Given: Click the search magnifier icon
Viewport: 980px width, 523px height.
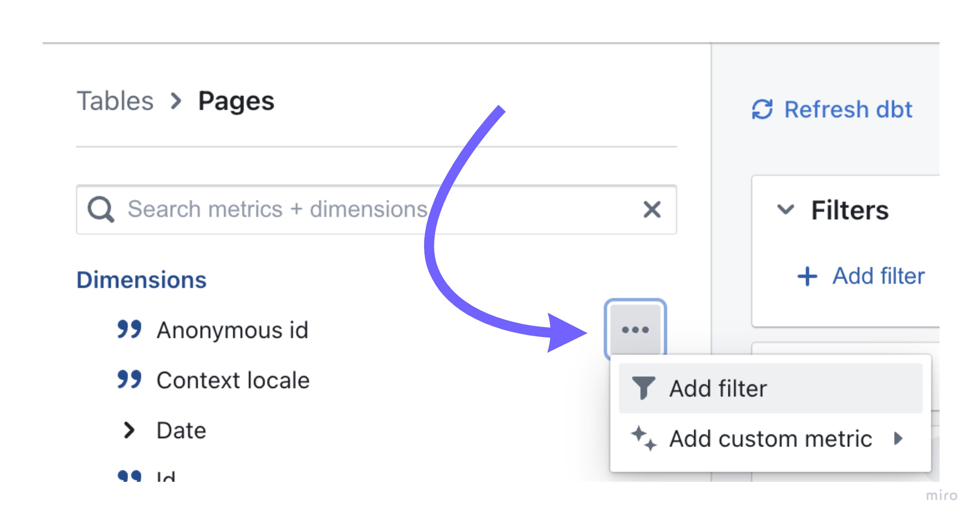Looking at the screenshot, I should (x=101, y=209).
